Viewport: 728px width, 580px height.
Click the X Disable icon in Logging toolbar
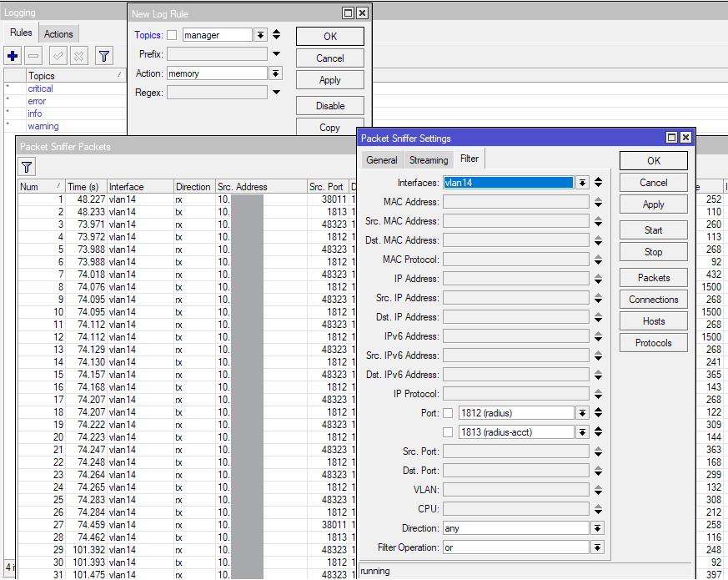tap(78, 56)
